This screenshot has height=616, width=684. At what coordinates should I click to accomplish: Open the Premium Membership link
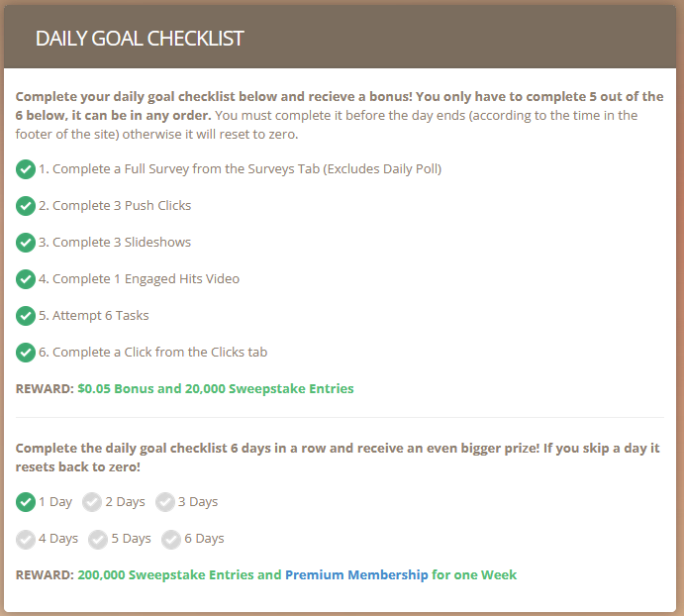[x=356, y=575]
